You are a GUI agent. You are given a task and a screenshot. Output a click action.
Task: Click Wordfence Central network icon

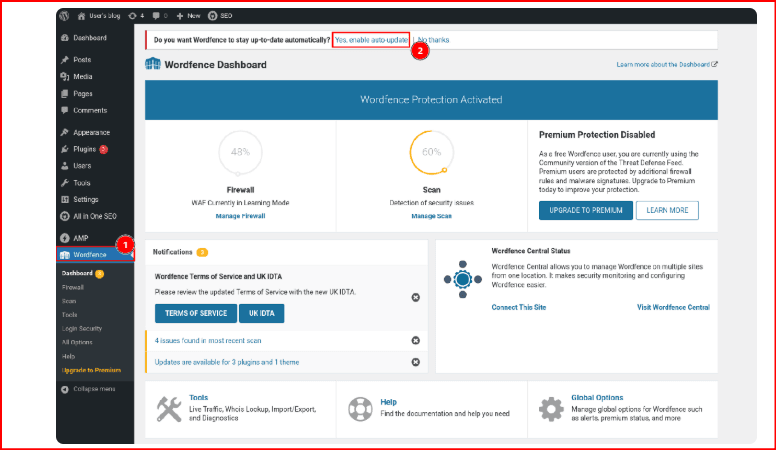click(463, 280)
